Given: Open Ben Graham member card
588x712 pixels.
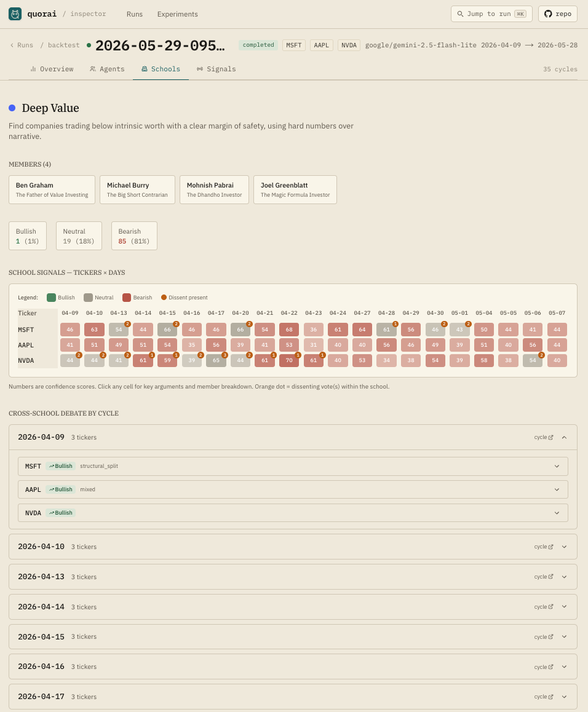Looking at the screenshot, I should [x=52, y=190].
